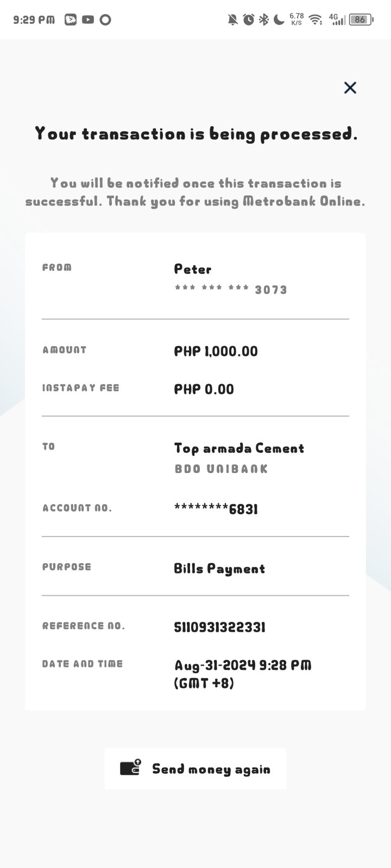Tap the Bluetooth status icon
Viewport: 391px width, 868px height.
point(264,20)
